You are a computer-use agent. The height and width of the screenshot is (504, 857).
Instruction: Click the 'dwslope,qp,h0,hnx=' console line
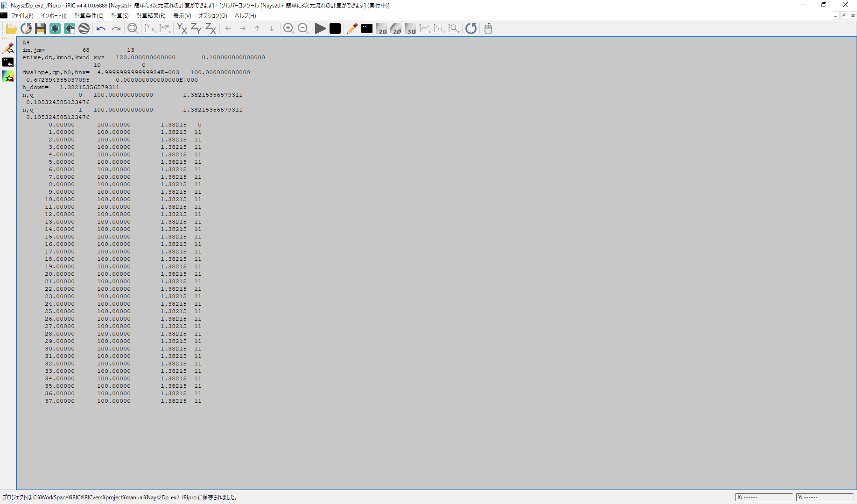[x=136, y=72]
